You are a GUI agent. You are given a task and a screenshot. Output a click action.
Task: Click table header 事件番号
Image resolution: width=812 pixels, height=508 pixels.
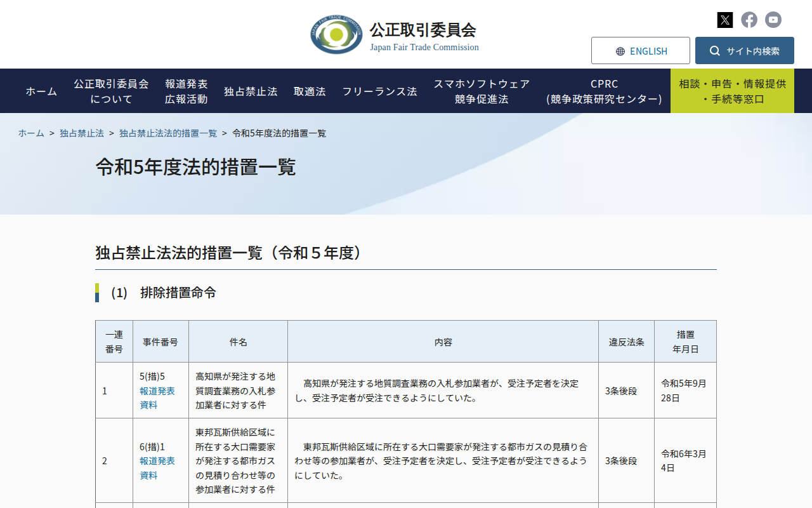click(160, 342)
